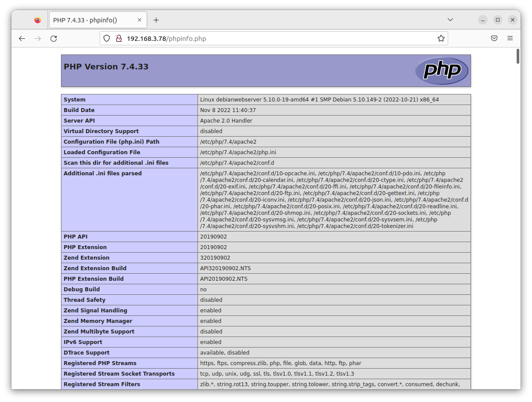This screenshot has width=532, height=402.
Task: Open the Firefox application hamburger menu
Action: [x=510, y=38]
